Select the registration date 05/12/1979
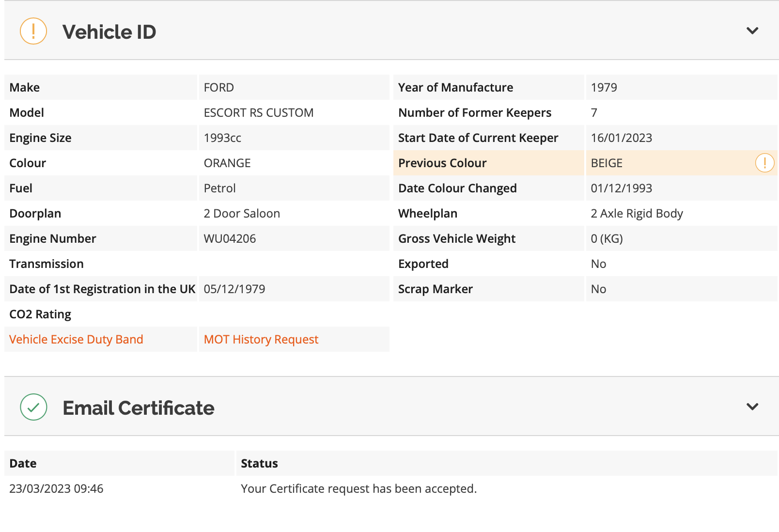The width and height of the screenshot is (779, 532). 234,289
